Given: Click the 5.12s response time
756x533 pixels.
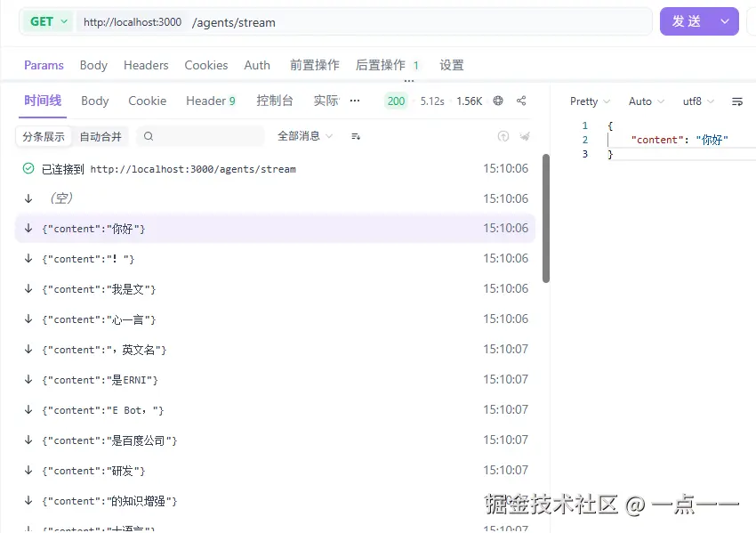Looking at the screenshot, I should (x=432, y=101).
